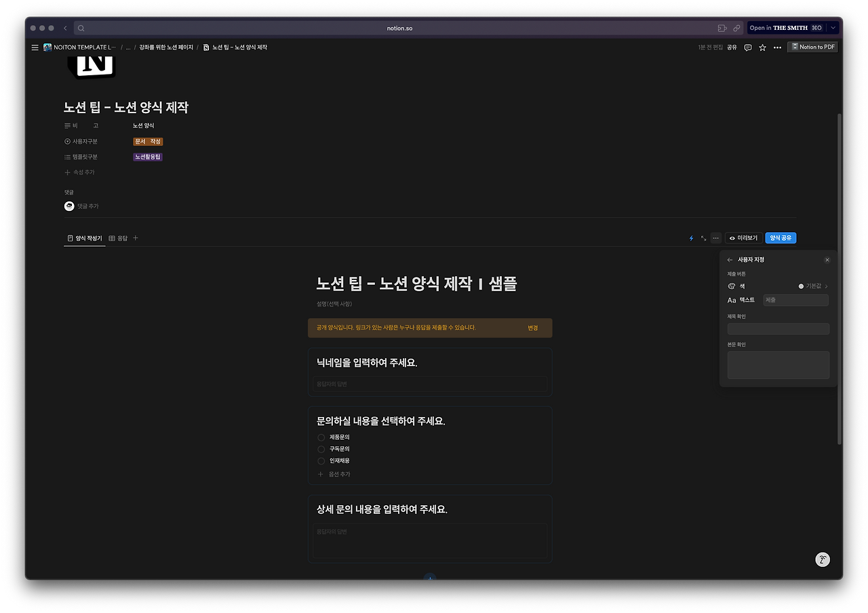Star this Notion page
The height and width of the screenshot is (613, 868).
pyautogui.click(x=762, y=47)
